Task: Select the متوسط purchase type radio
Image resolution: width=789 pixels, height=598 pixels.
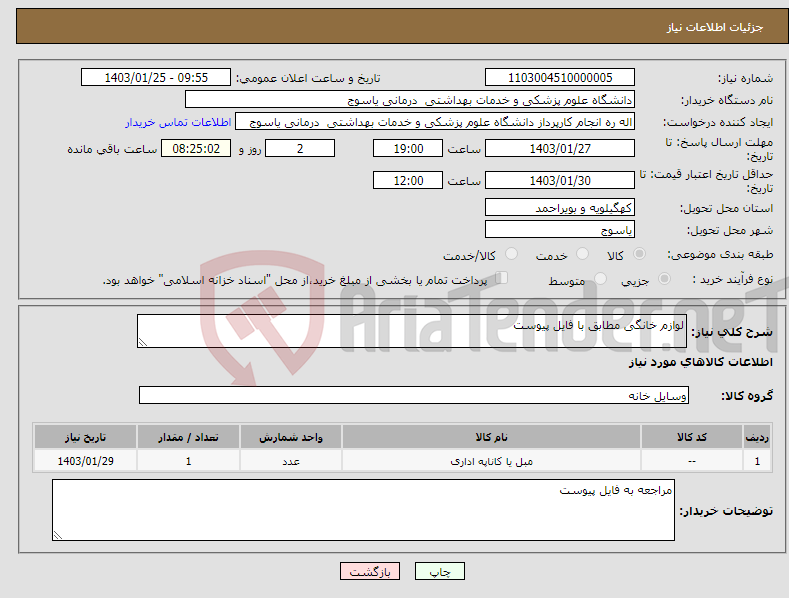Action: [600, 278]
